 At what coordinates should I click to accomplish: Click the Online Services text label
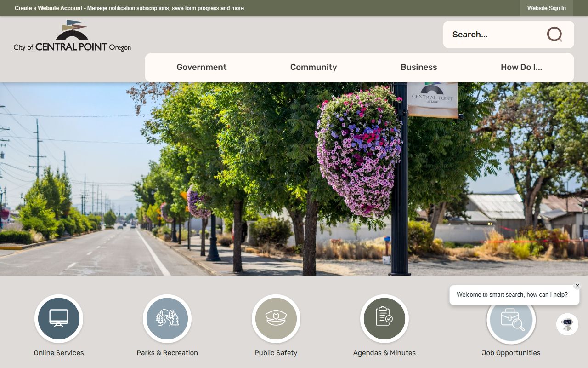[59, 353]
